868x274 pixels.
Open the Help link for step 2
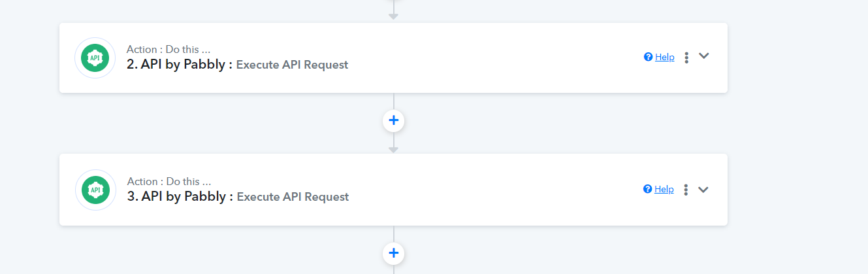665,57
